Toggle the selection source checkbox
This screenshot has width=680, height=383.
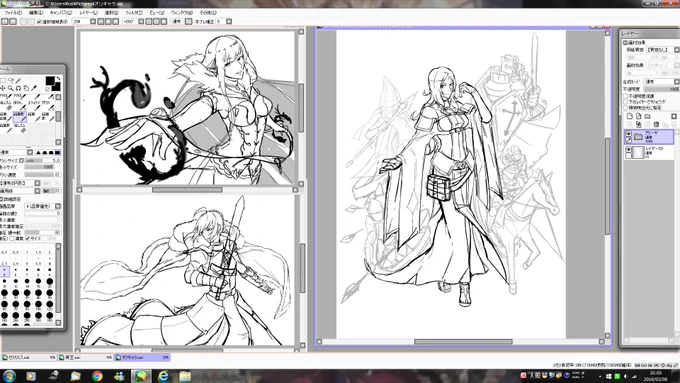pos(625,108)
